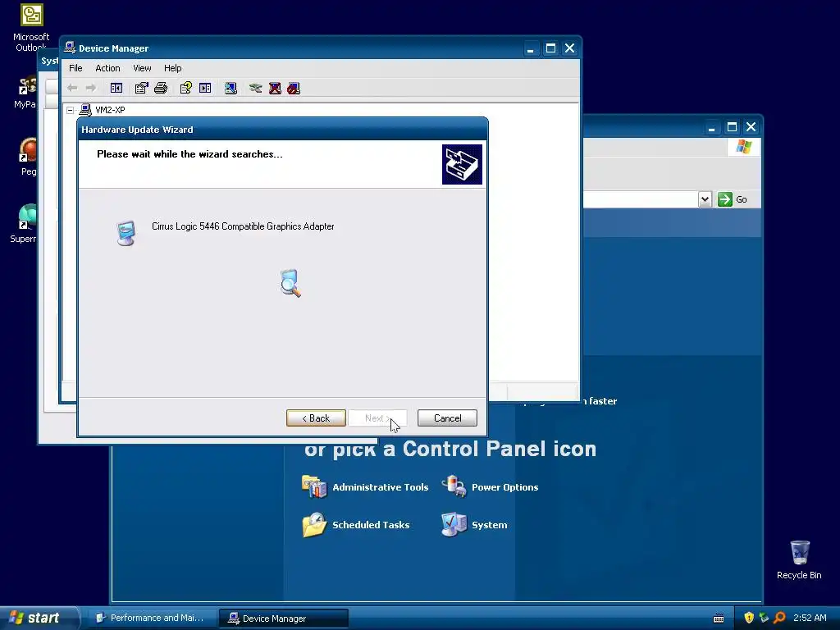Toggle the Show/Hide Console Tree toolbar icon

point(116,88)
